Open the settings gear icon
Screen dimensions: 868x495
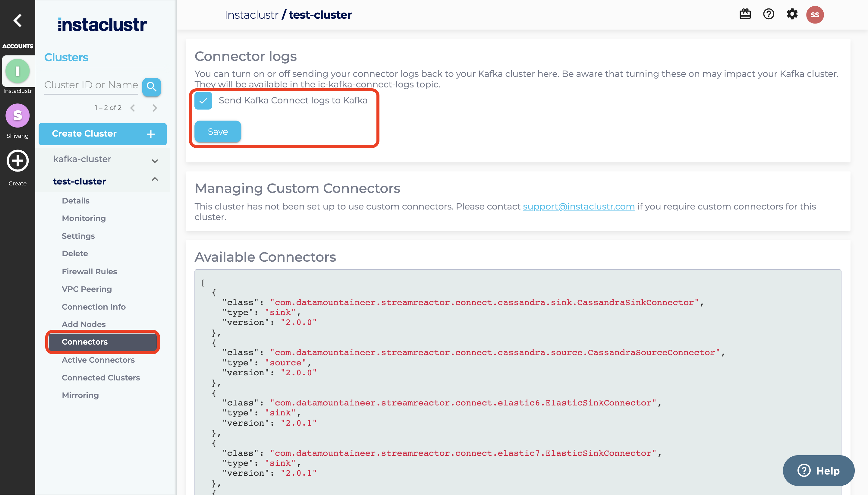click(x=792, y=14)
